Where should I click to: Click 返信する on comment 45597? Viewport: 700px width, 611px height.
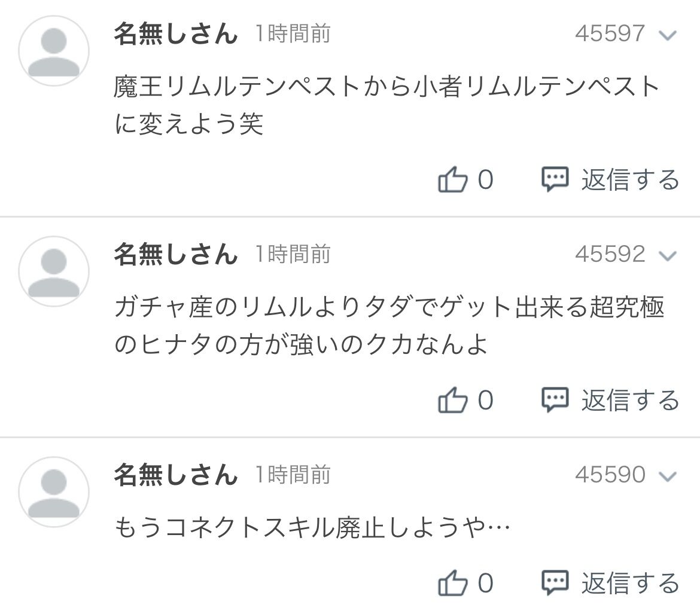(x=631, y=180)
